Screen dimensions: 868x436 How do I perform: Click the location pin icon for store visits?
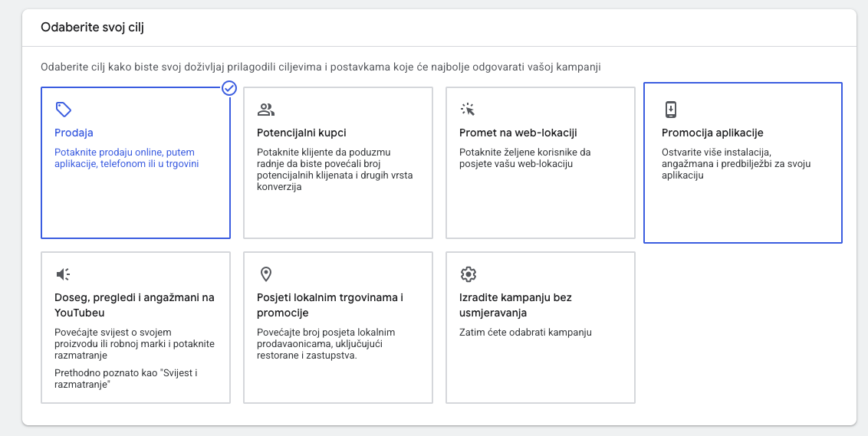(x=266, y=274)
